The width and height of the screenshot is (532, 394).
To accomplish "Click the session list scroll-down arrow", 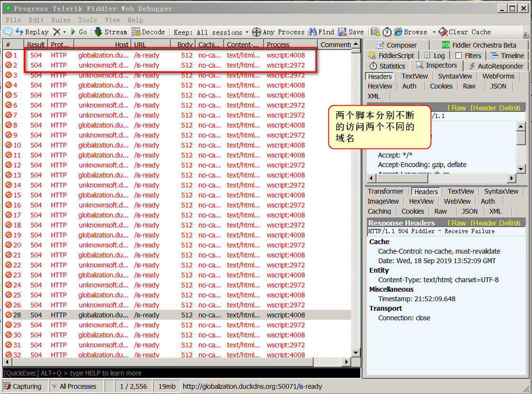I will (x=355, y=353).
